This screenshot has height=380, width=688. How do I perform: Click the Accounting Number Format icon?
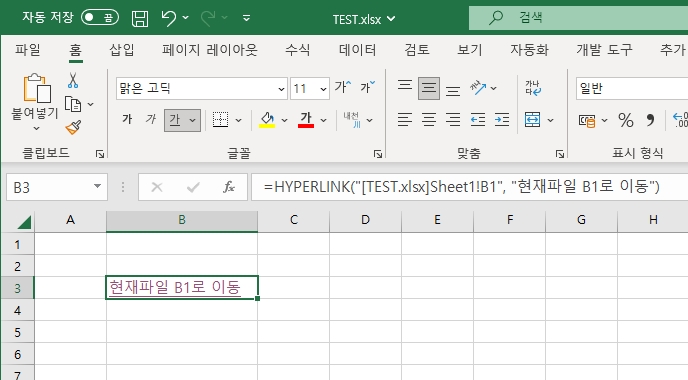(587, 120)
